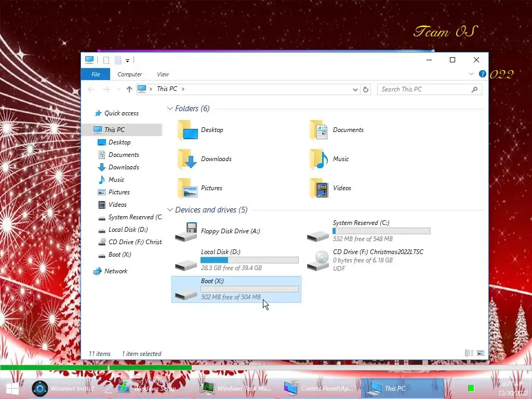Viewport: 532px width, 399px height.
Task: Click This PC window title icon
Action: pos(89,60)
